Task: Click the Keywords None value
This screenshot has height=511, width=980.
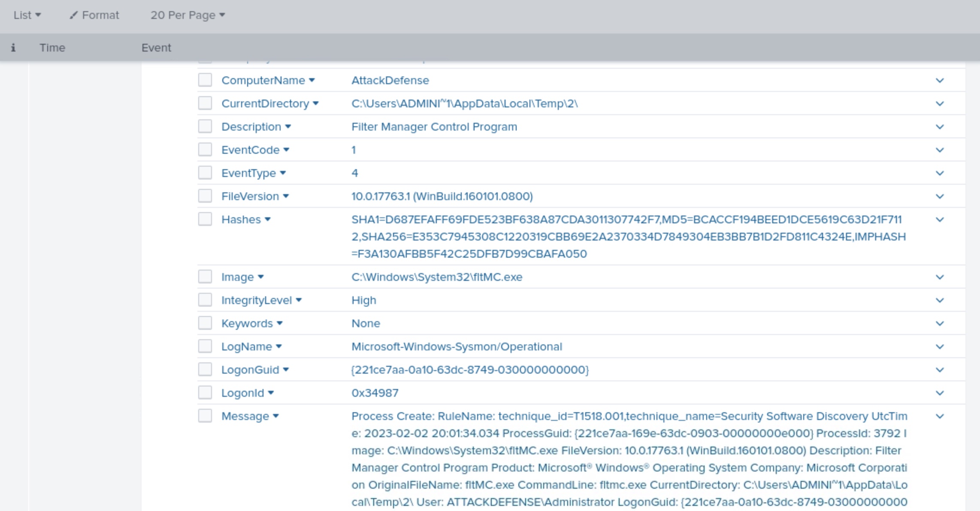Action: [x=366, y=323]
